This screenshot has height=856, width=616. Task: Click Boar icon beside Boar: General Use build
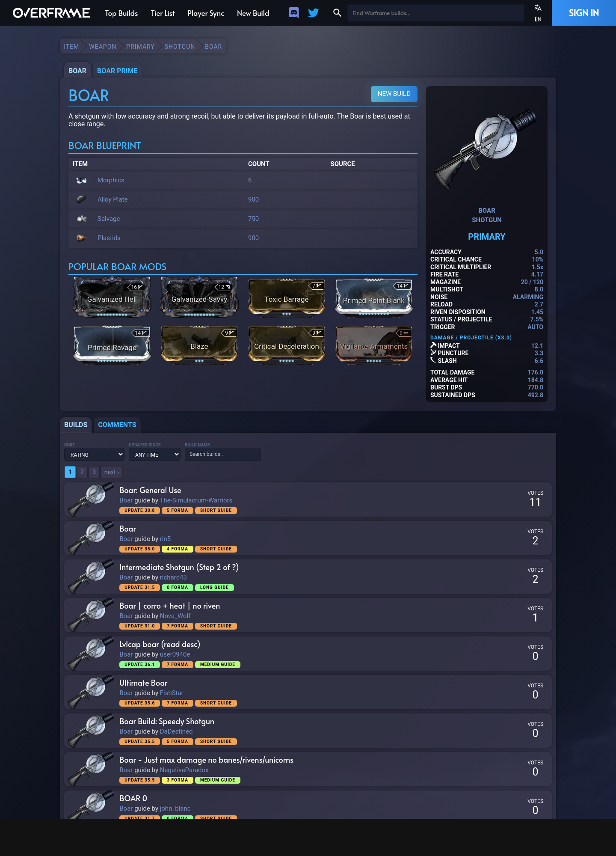click(92, 499)
